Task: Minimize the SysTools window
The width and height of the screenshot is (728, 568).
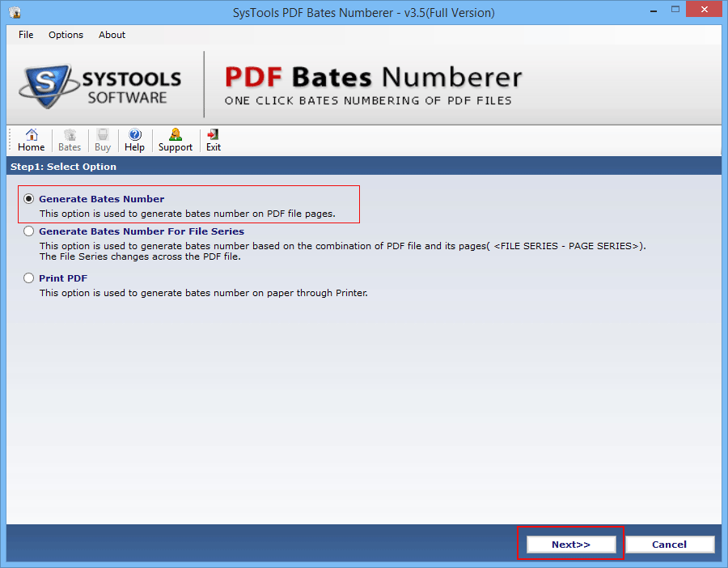Action: pos(654,11)
